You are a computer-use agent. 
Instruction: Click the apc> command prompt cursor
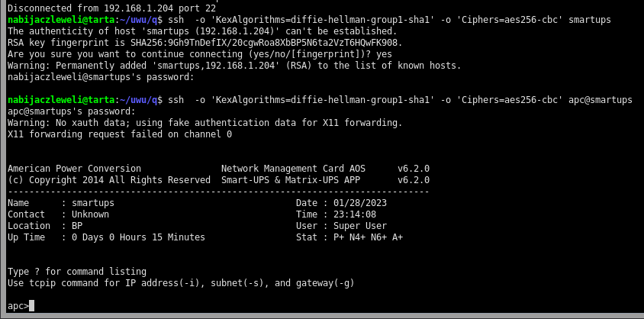(x=31, y=306)
